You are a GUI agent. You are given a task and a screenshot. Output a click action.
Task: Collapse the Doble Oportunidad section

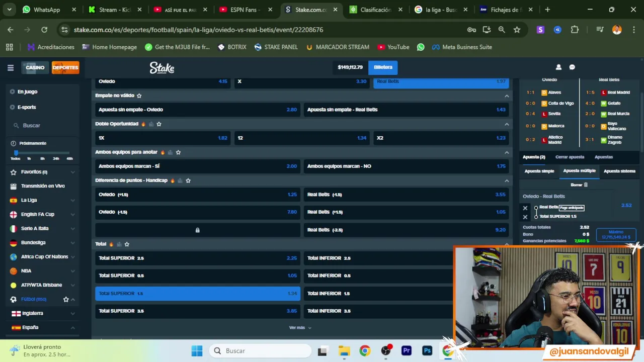pyautogui.click(x=507, y=124)
